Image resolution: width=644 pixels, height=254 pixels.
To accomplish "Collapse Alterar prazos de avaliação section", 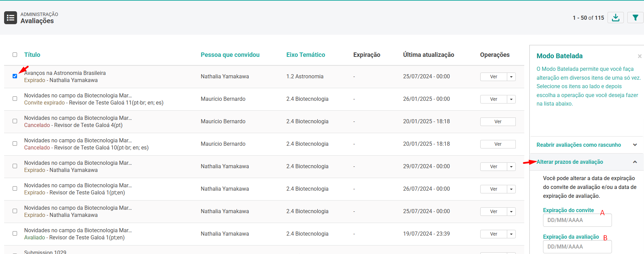I will (x=587, y=162).
